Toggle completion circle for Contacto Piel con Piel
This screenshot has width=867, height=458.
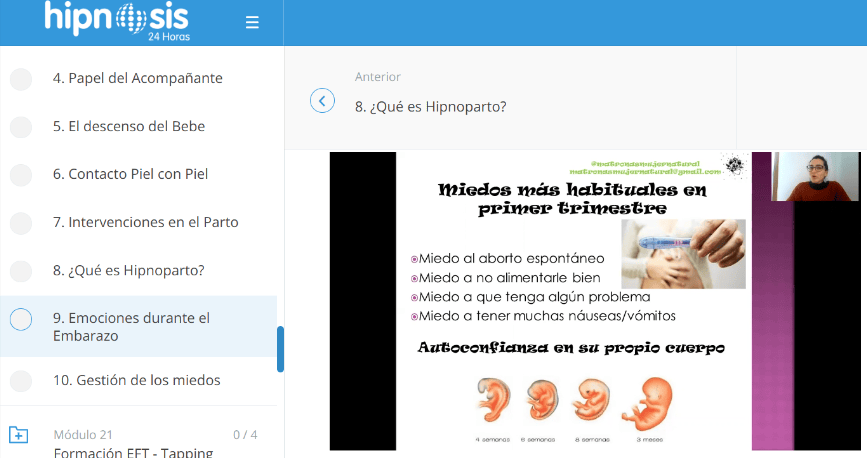[x=21, y=175]
